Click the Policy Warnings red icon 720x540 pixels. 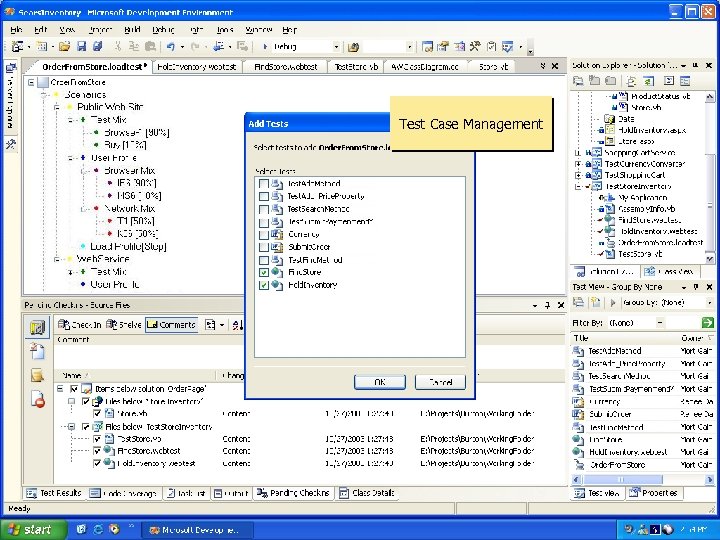[x=37, y=399]
